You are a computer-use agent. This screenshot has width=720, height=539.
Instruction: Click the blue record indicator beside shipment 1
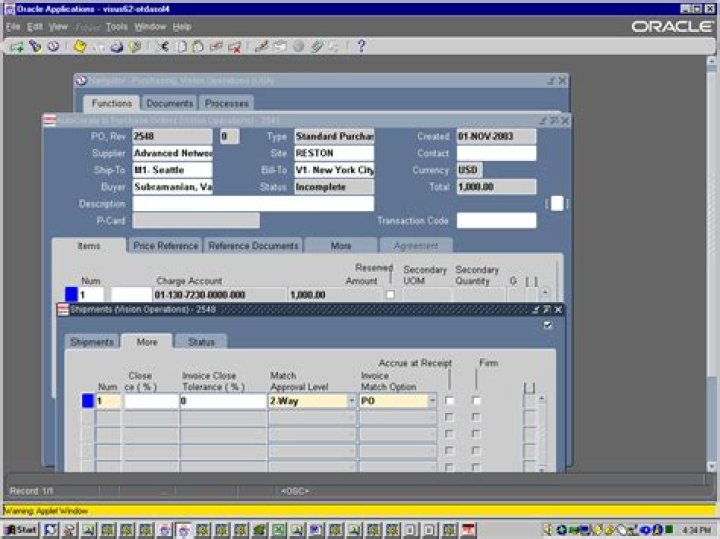point(87,401)
